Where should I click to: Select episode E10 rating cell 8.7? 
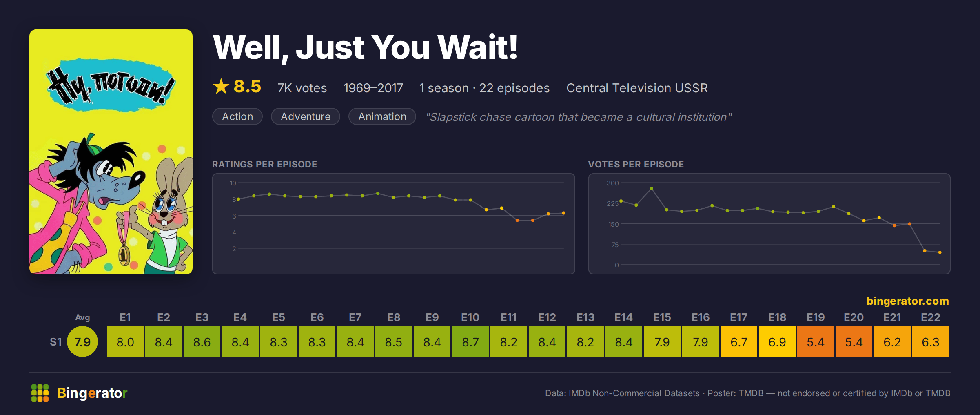click(x=470, y=341)
